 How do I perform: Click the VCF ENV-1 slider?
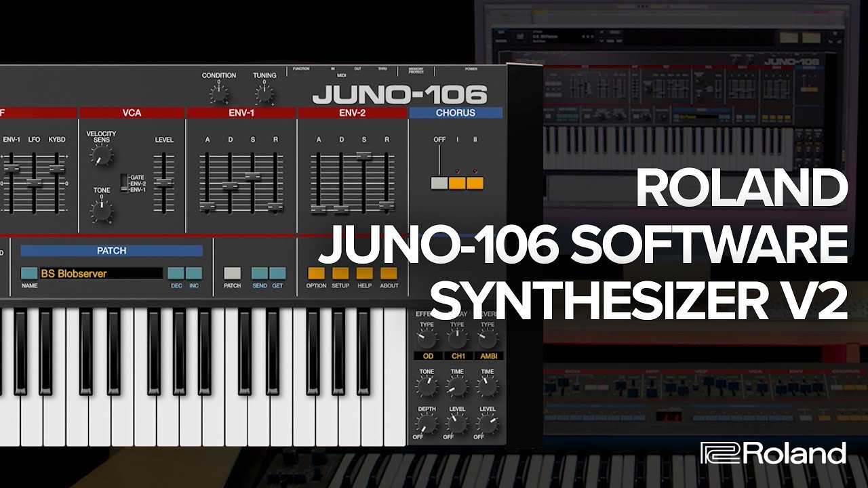pyautogui.click(x=12, y=167)
